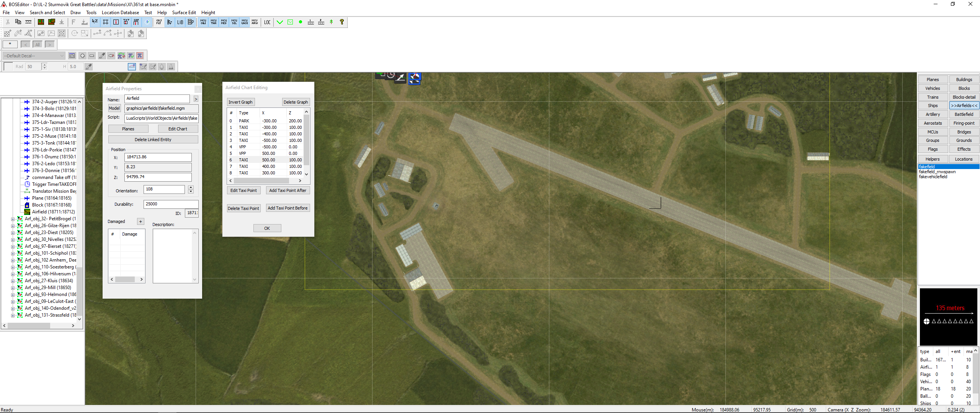This screenshot has width=980, height=413.
Task: Click the decal eyedropper icon
Action: 102,56
